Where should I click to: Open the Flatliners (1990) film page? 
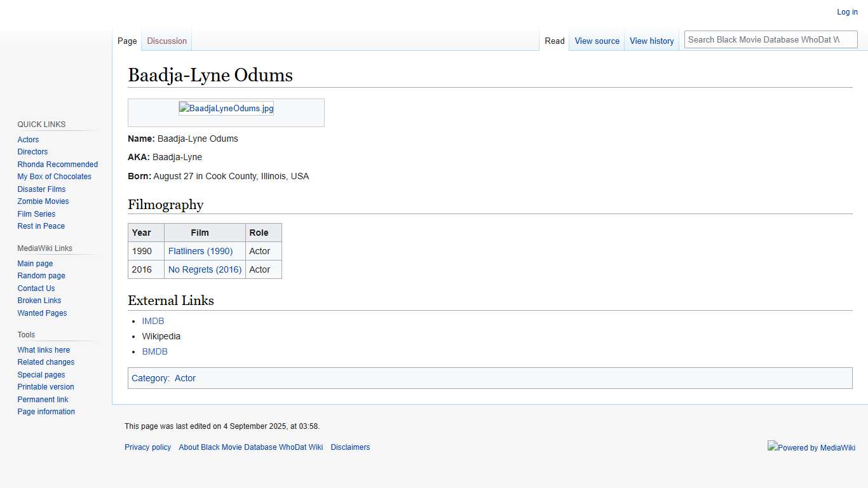(201, 251)
